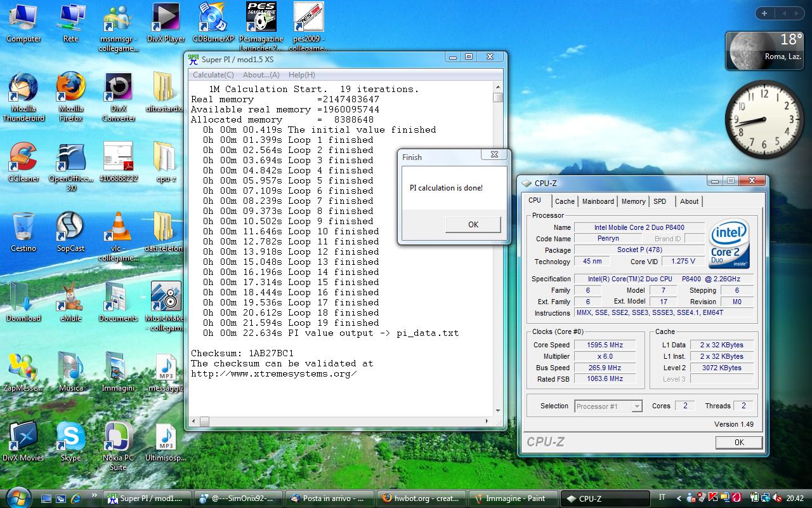Click the sidebar add gadget plus button

tap(764, 13)
